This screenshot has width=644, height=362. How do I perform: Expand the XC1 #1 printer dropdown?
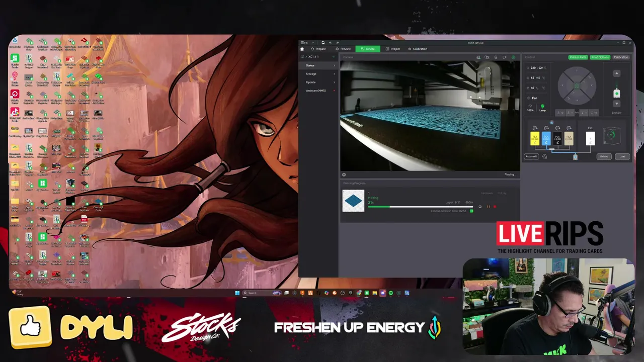(x=334, y=57)
